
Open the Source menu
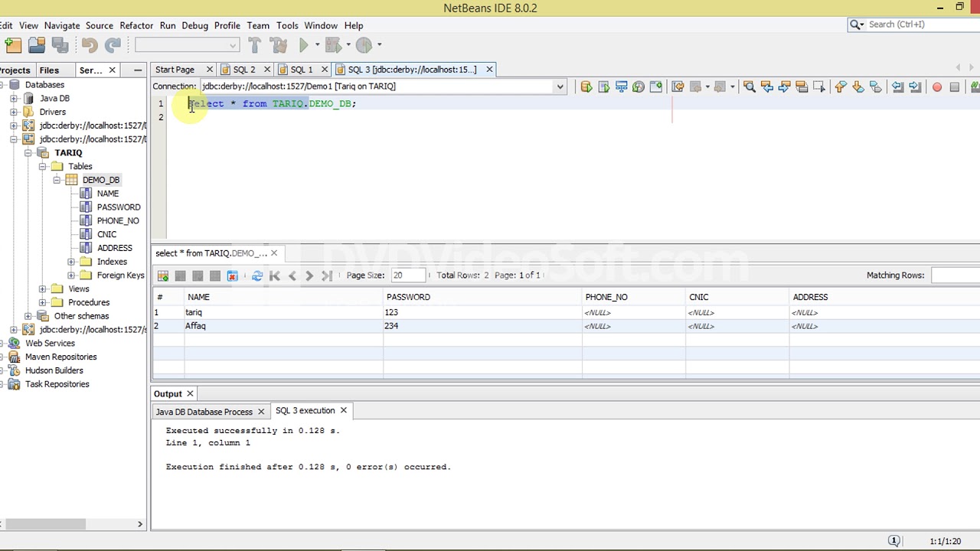coord(100,25)
